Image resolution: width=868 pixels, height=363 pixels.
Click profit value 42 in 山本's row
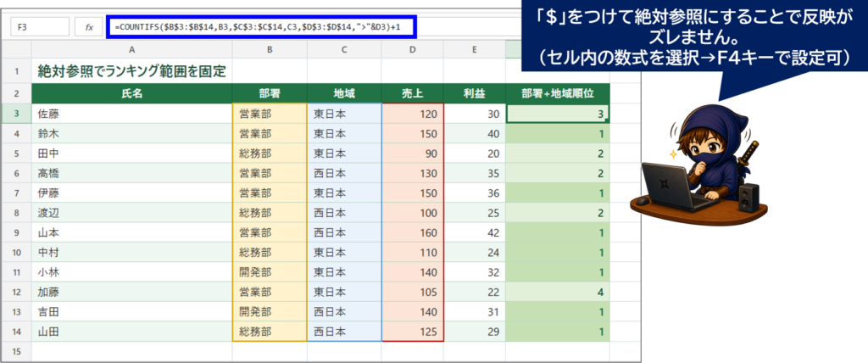tap(475, 232)
